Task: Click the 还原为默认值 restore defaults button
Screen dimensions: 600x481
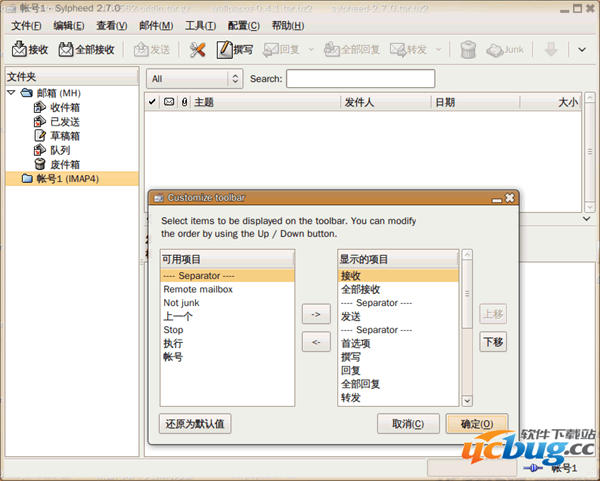Action: [196, 423]
